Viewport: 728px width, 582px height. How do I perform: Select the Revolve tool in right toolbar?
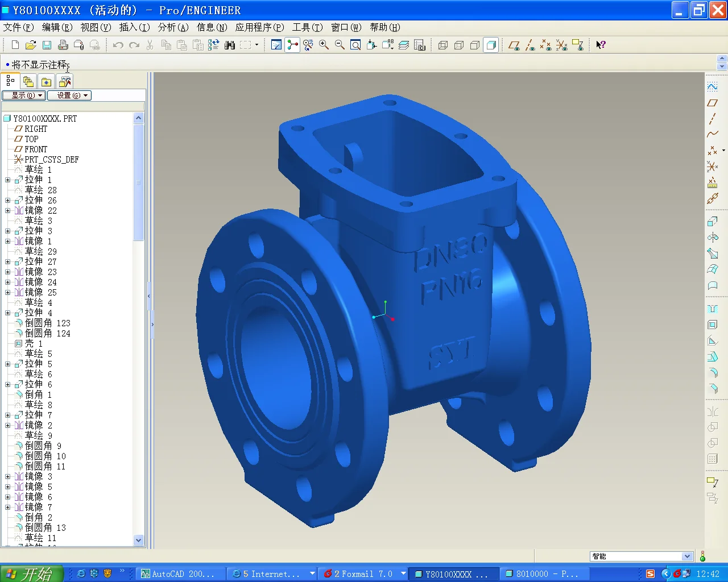(x=712, y=238)
